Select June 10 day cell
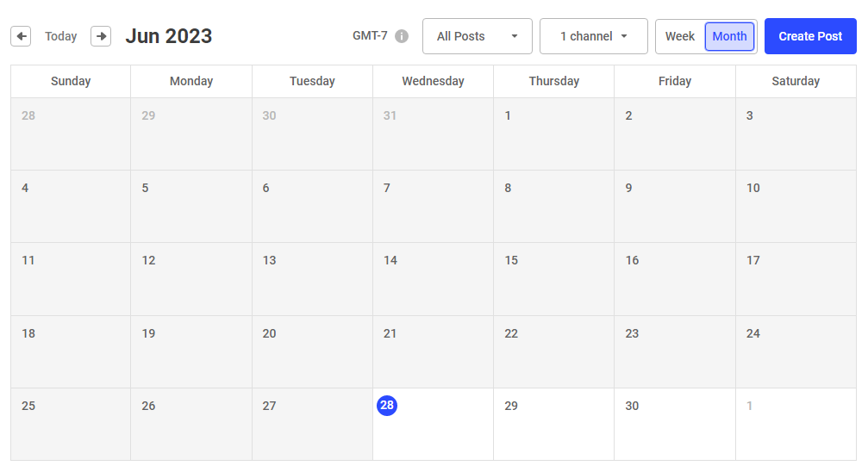868x472 pixels. 795,206
